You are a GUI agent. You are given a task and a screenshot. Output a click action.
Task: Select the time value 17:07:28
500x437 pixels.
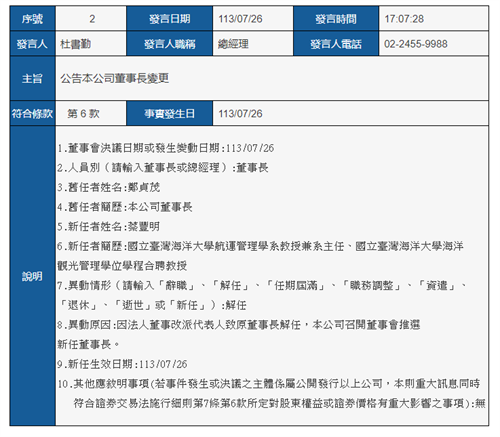404,19
